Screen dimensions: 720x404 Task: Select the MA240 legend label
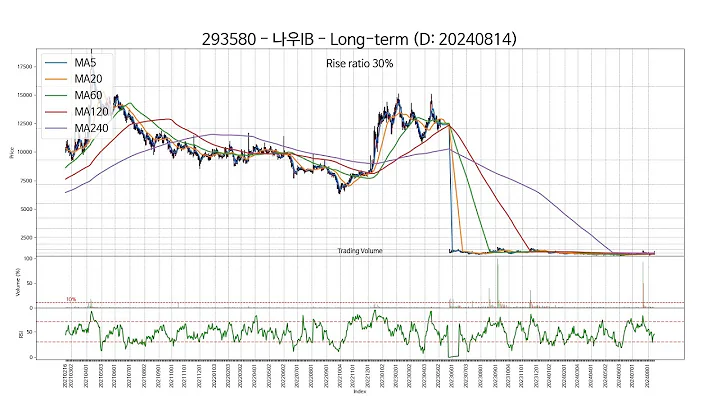91,128
